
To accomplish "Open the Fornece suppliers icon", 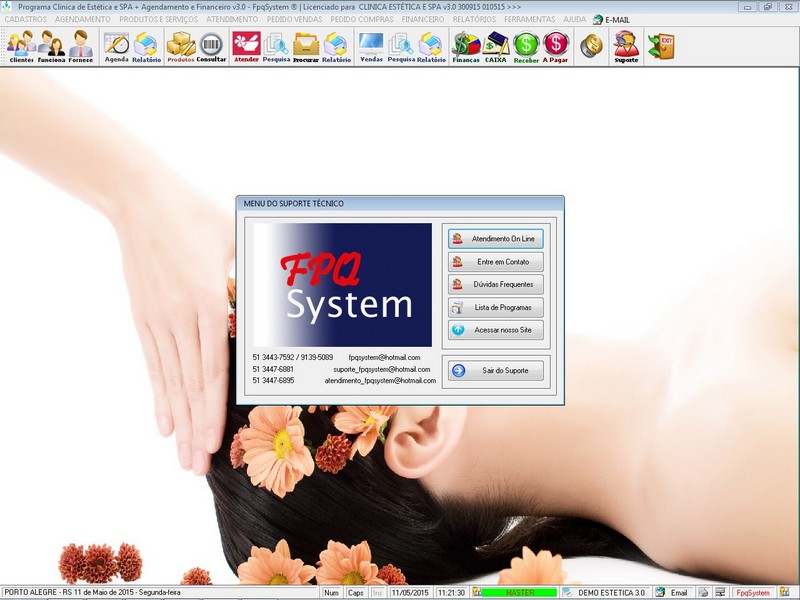I will tap(81, 46).
